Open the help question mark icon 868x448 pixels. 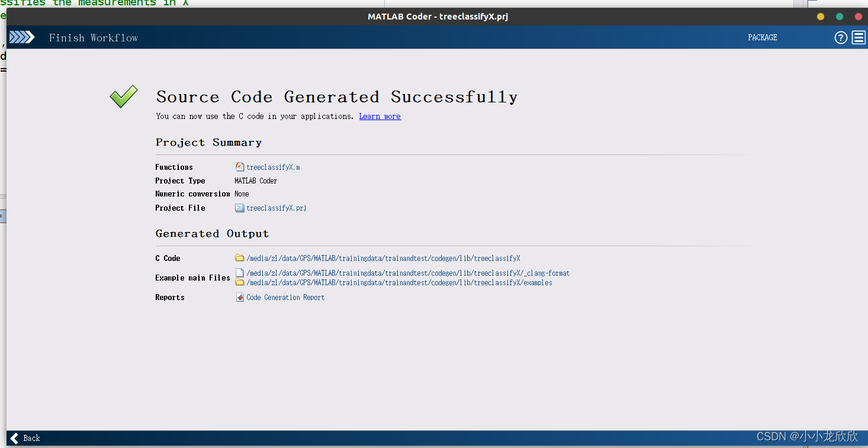[841, 38]
